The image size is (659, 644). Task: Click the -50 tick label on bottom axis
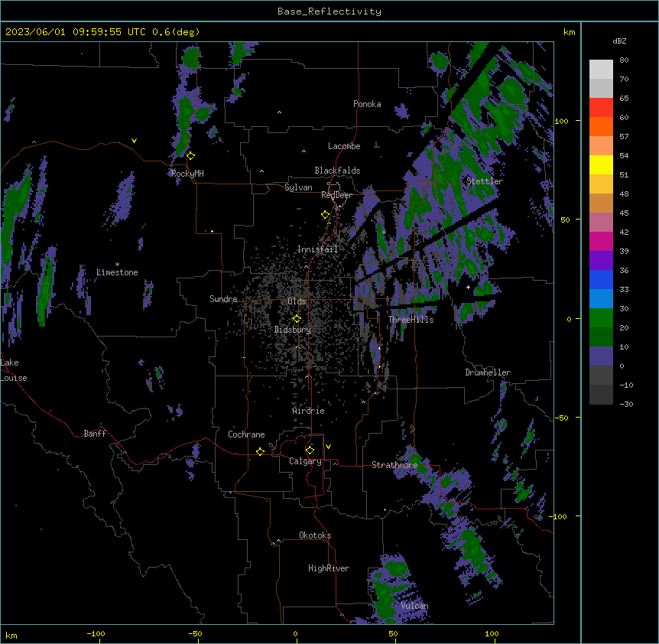pyautogui.click(x=195, y=633)
